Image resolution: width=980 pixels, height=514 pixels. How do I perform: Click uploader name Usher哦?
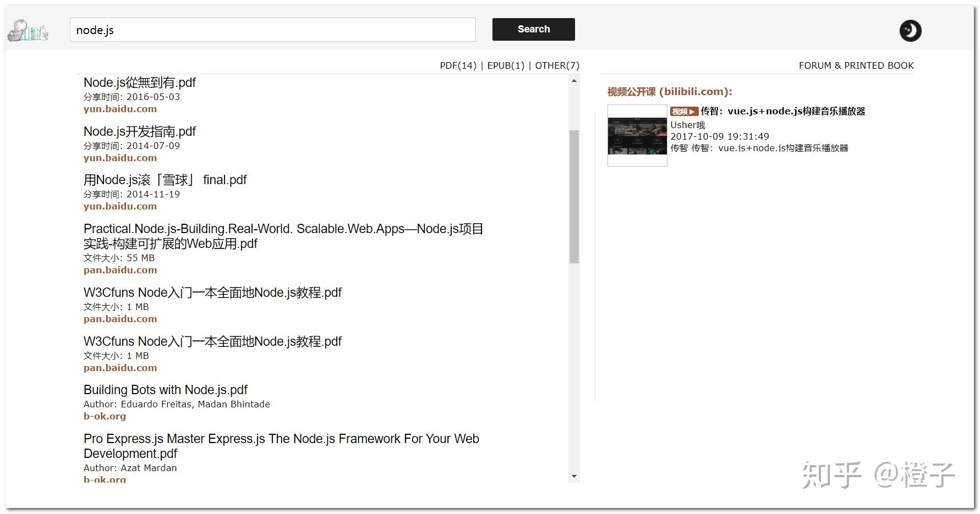[x=687, y=125]
